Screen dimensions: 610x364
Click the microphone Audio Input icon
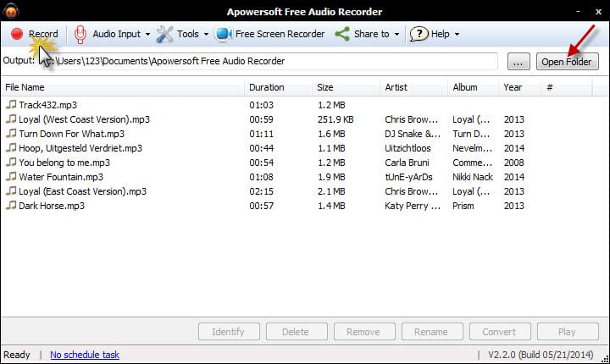(80, 34)
